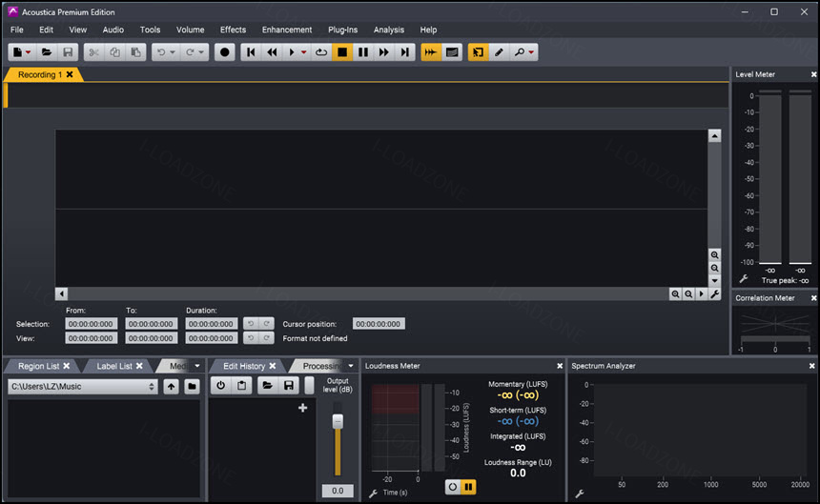Click the processing chain clipboard icon

tap(241, 386)
